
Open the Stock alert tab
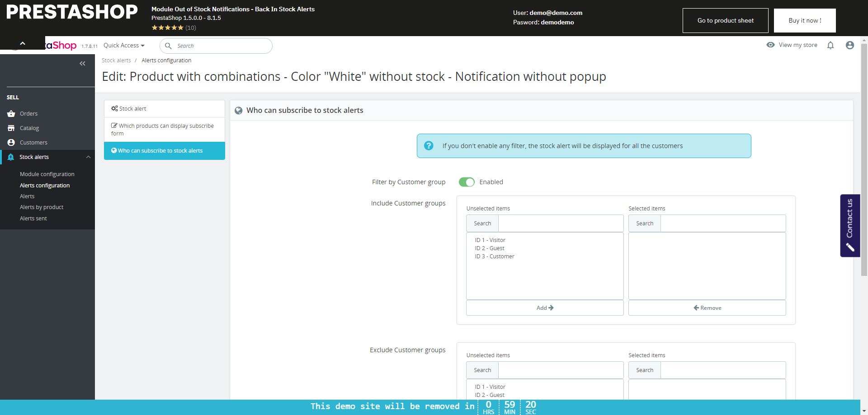[165, 109]
